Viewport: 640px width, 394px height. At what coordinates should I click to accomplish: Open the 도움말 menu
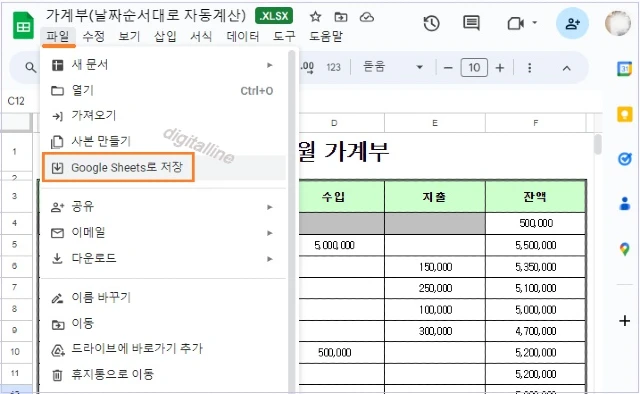point(325,37)
